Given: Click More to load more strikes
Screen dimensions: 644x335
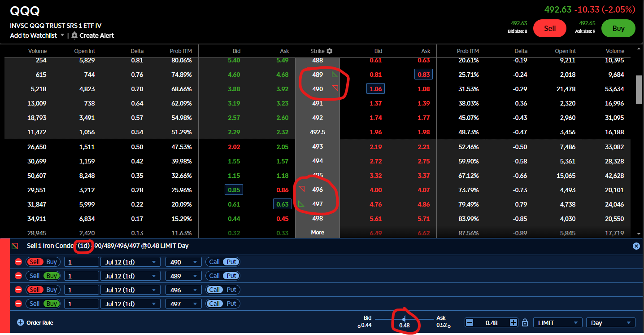Looking at the screenshot, I should [318, 233].
